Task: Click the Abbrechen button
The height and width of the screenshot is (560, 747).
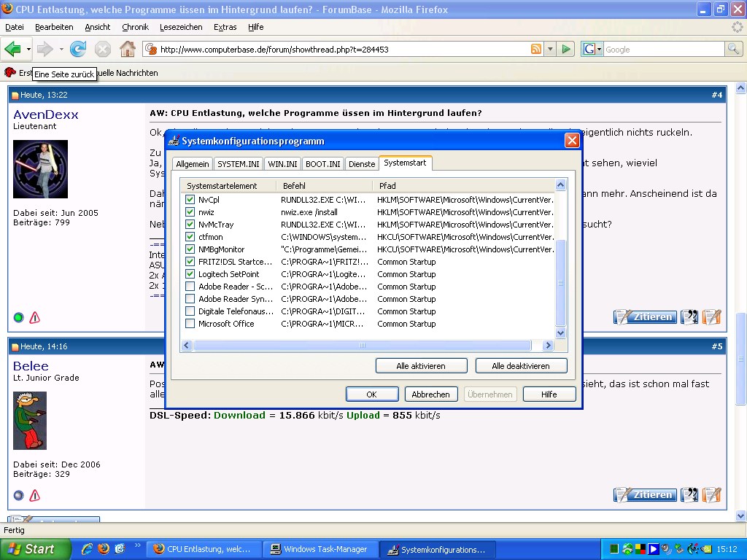Action: click(430, 394)
